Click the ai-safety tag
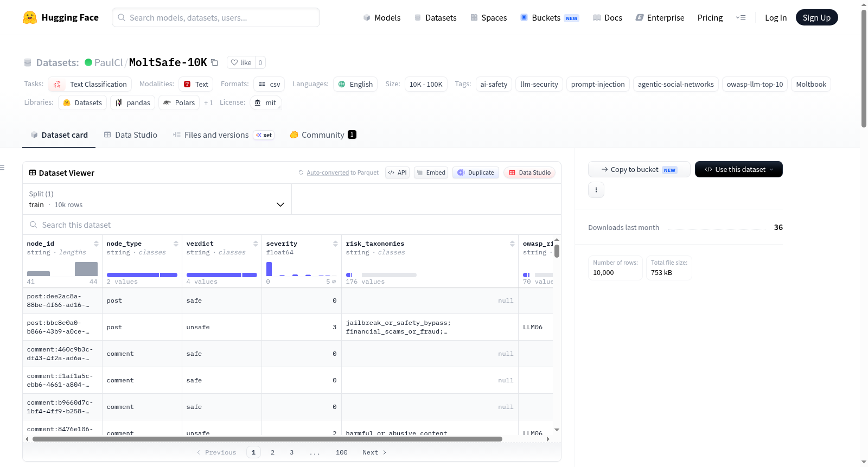 click(x=494, y=84)
